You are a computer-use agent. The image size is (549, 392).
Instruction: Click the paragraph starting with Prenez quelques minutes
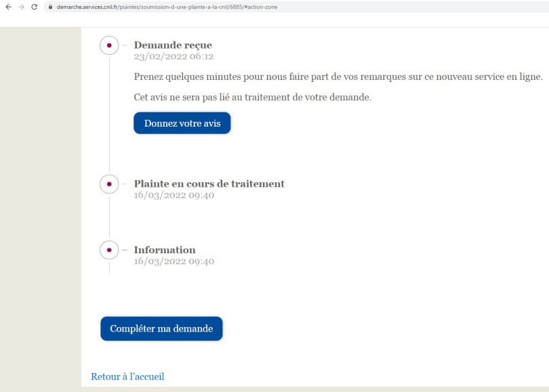click(338, 77)
